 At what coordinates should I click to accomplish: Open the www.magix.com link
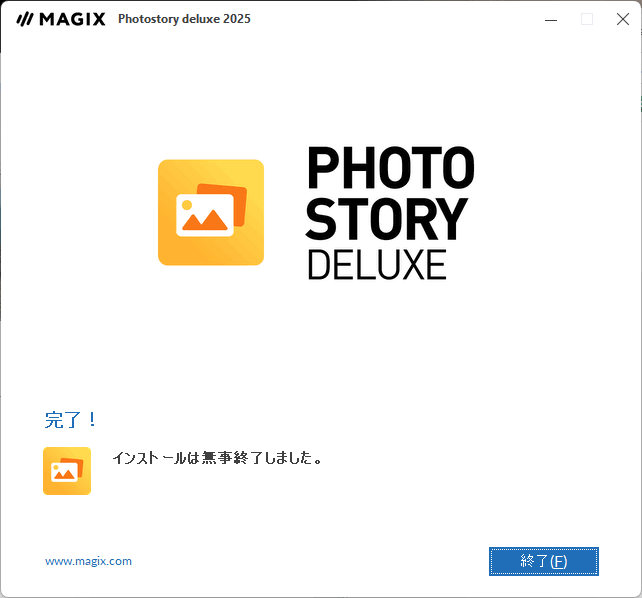pos(88,561)
